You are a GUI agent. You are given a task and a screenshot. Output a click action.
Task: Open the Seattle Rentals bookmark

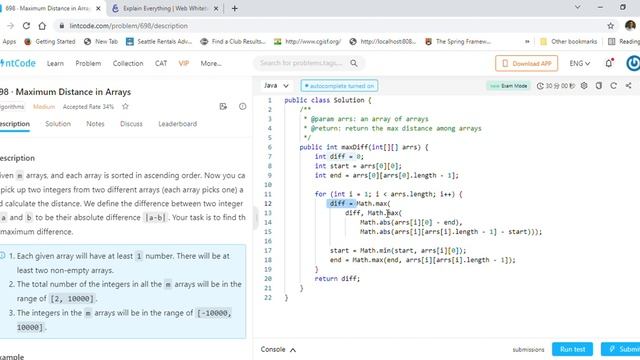[159, 41]
